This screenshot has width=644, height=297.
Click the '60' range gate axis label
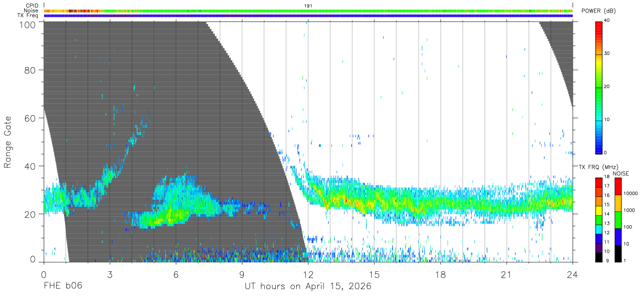[x=30, y=118]
